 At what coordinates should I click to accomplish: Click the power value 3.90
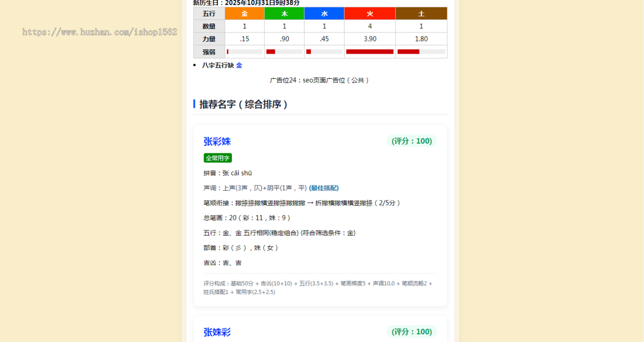pos(370,39)
